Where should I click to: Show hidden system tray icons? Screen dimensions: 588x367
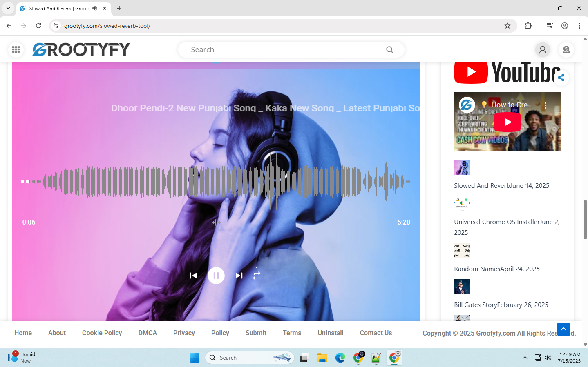(525, 358)
